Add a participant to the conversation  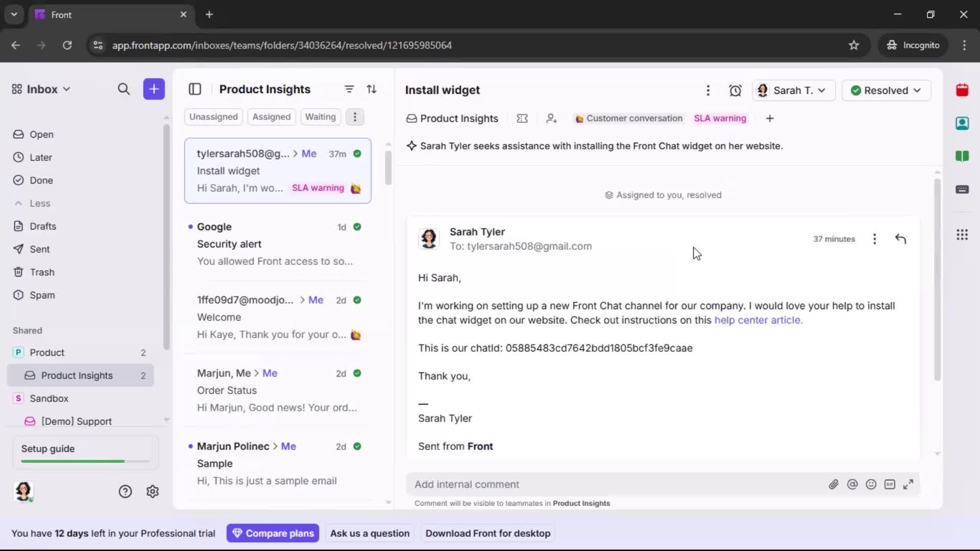click(x=551, y=118)
